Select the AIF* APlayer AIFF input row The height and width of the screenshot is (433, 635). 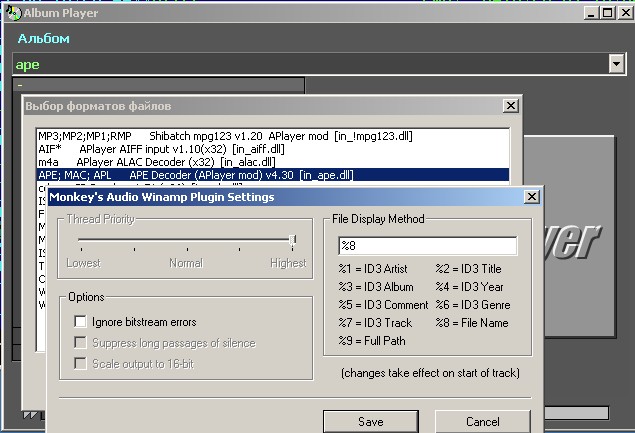pos(273,149)
